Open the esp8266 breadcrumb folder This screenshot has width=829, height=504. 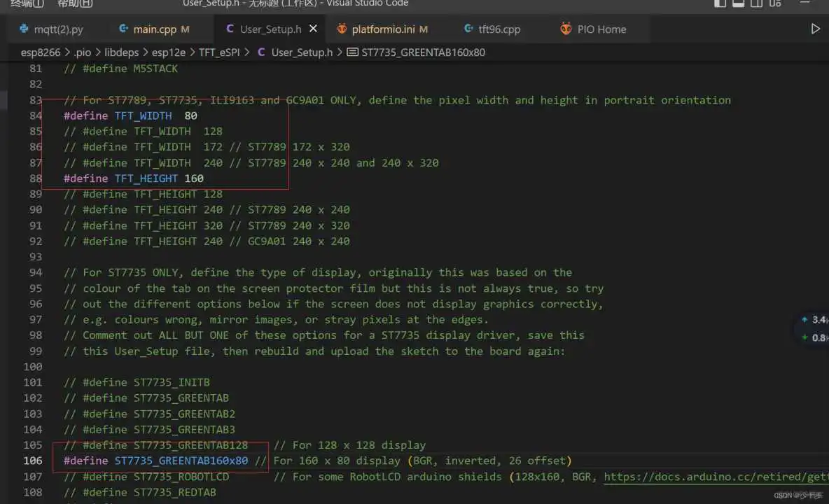pyautogui.click(x=40, y=52)
